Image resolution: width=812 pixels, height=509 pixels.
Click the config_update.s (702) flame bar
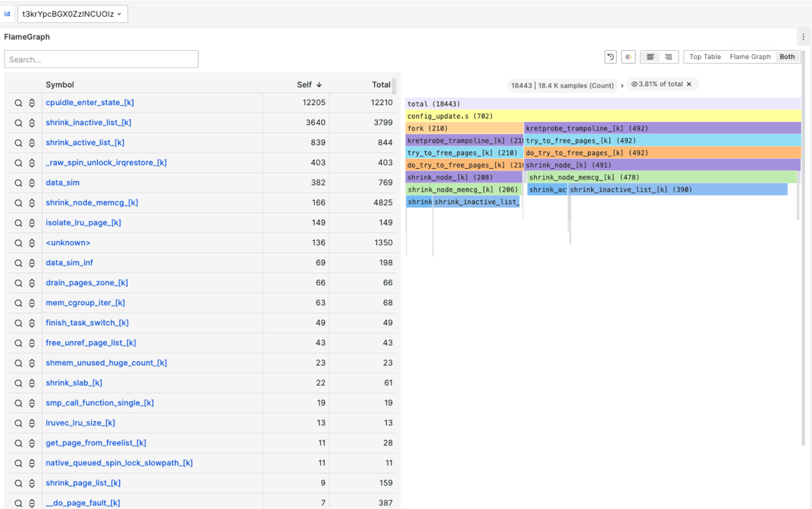[x=603, y=116]
